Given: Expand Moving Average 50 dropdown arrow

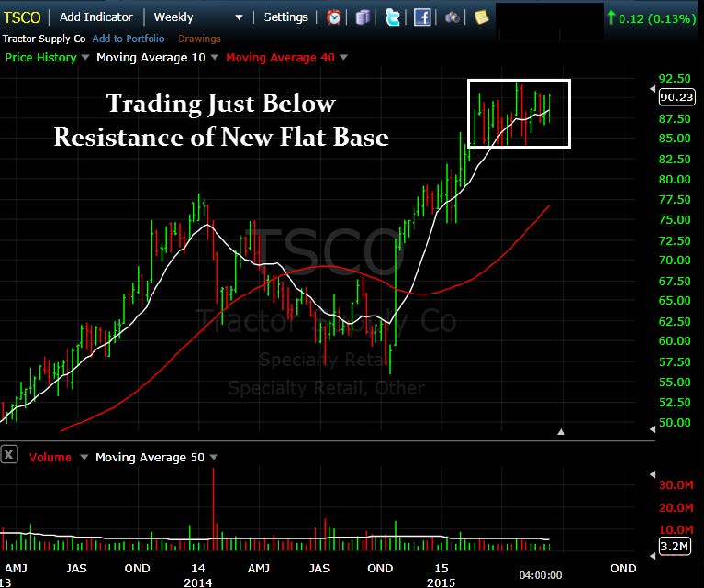Looking at the screenshot, I should click(x=214, y=457).
